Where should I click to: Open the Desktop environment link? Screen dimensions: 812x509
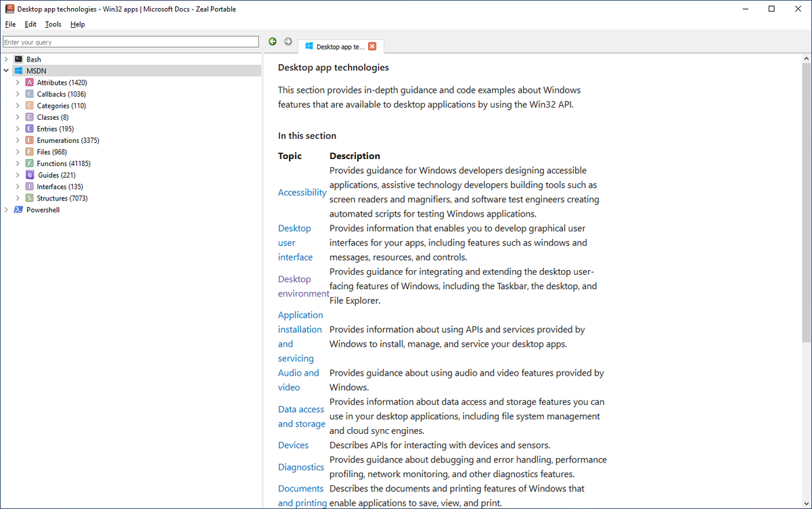[303, 286]
